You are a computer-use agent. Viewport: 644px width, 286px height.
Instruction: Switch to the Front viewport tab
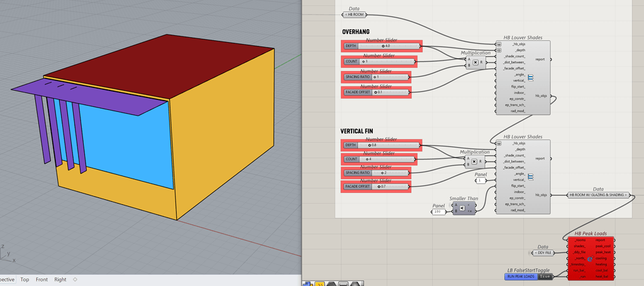pyautogui.click(x=42, y=280)
